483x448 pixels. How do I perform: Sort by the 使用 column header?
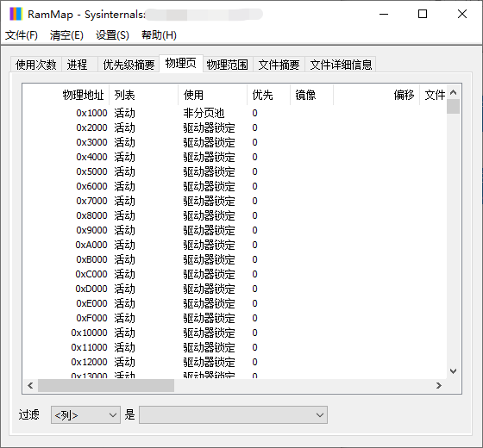tap(212, 95)
